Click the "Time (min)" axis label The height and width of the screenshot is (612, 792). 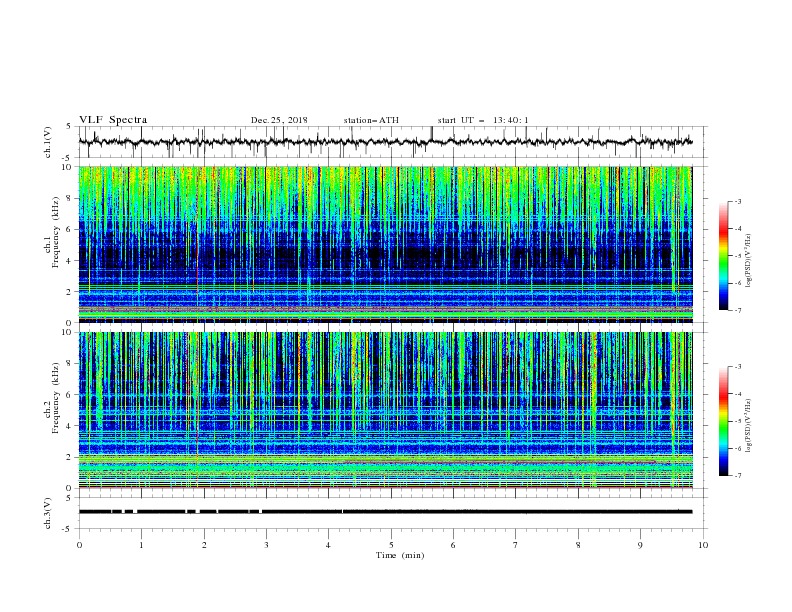[x=400, y=555]
